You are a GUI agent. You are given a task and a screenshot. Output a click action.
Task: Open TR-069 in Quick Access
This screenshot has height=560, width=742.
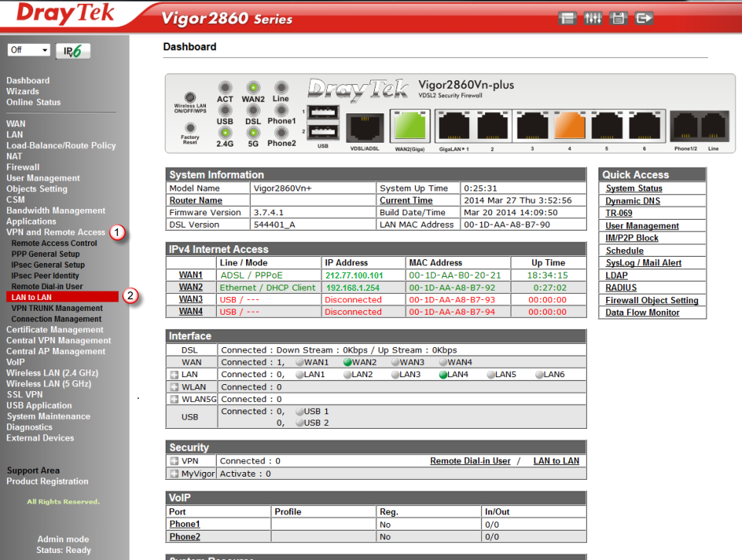pyautogui.click(x=619, y=213)
